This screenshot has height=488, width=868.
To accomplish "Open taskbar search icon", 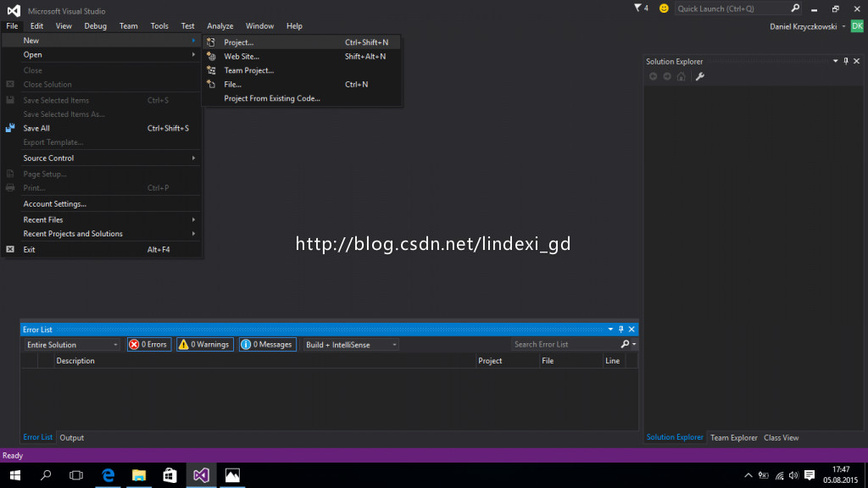I will [46, 475].
